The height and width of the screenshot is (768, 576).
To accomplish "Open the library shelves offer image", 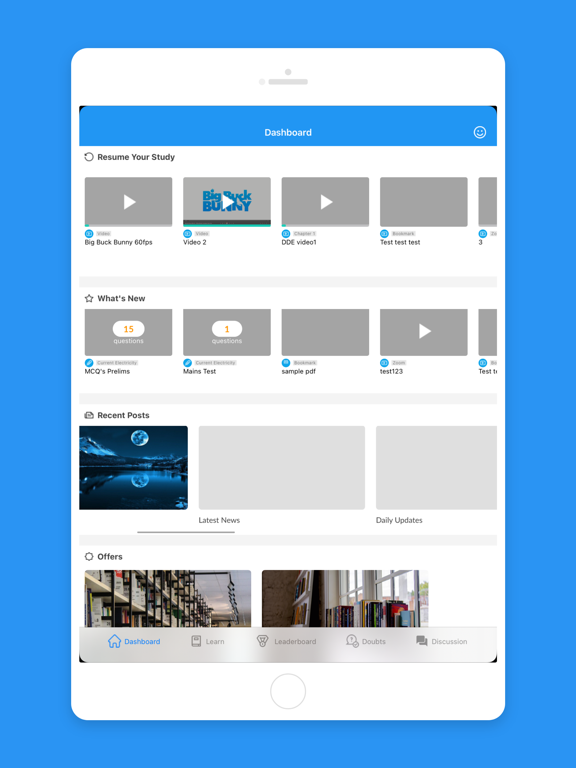I will [168, 599].
